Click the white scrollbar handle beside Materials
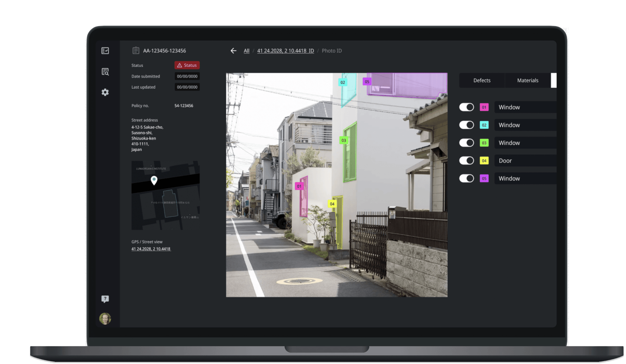This screenshot has width=626, height=364. click(x=554, y=80)
